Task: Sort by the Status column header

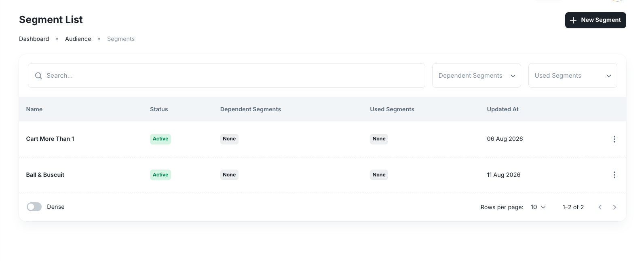Action: click(x=159, y=109)
